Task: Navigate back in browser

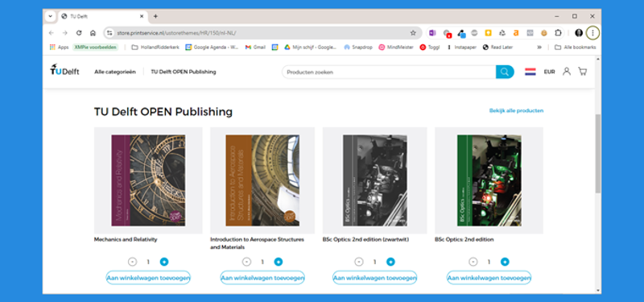Action: 51,33
